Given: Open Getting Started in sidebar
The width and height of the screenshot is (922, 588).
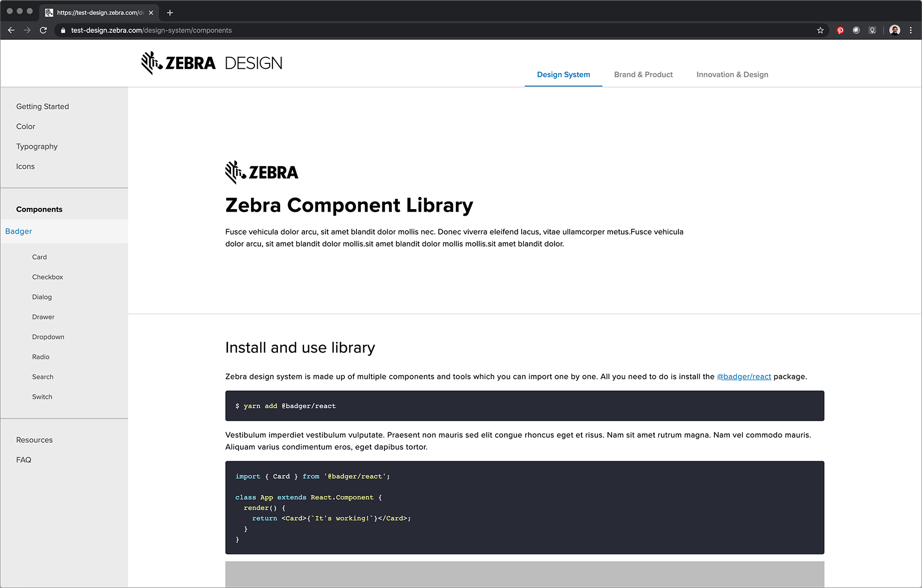Looking at the screenshot, I should click(x=42, y=106).
